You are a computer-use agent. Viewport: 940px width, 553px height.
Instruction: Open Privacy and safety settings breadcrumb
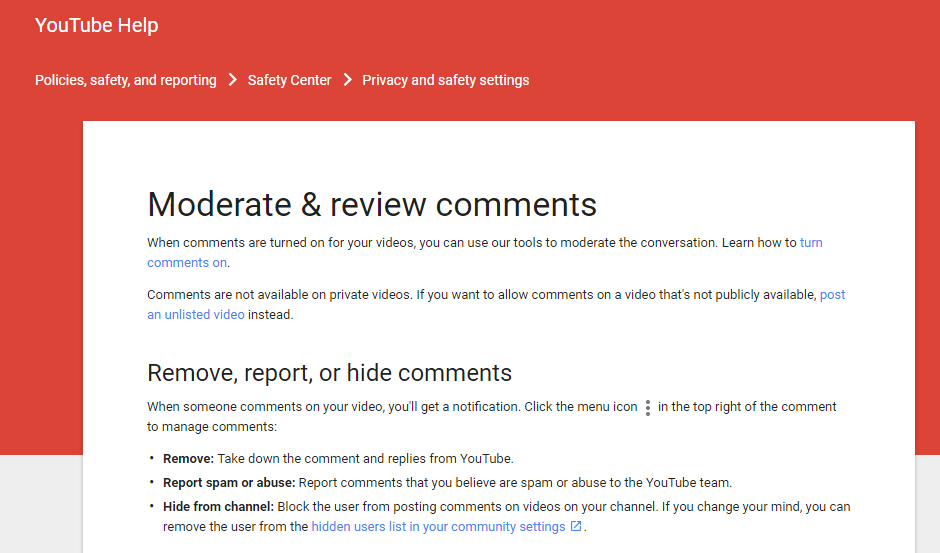tap(445, 80)
